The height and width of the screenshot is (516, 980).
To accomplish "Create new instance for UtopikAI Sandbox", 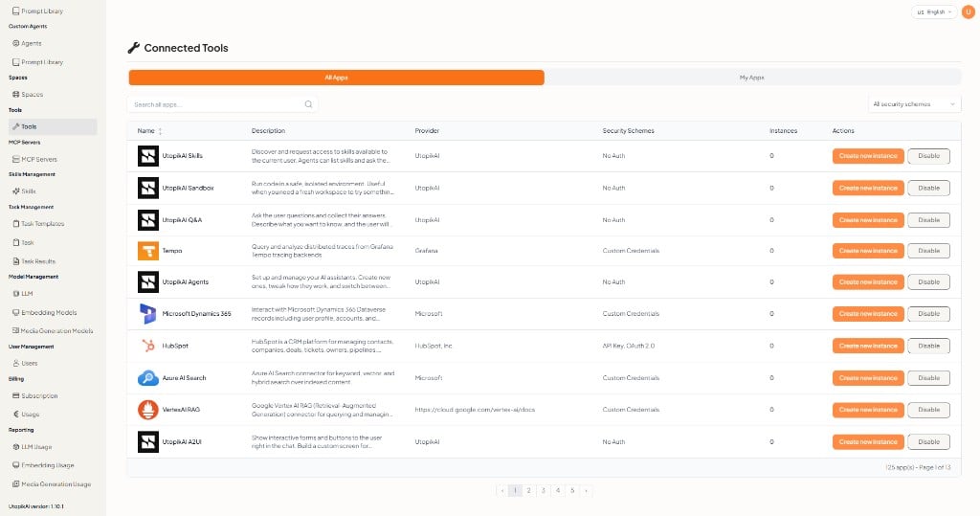I will tap(867, 188).
